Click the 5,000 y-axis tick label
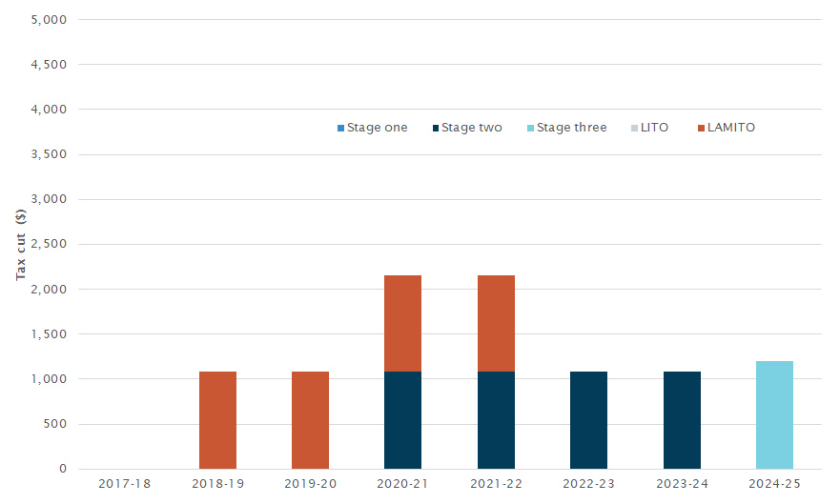 [x=50, y=20]
